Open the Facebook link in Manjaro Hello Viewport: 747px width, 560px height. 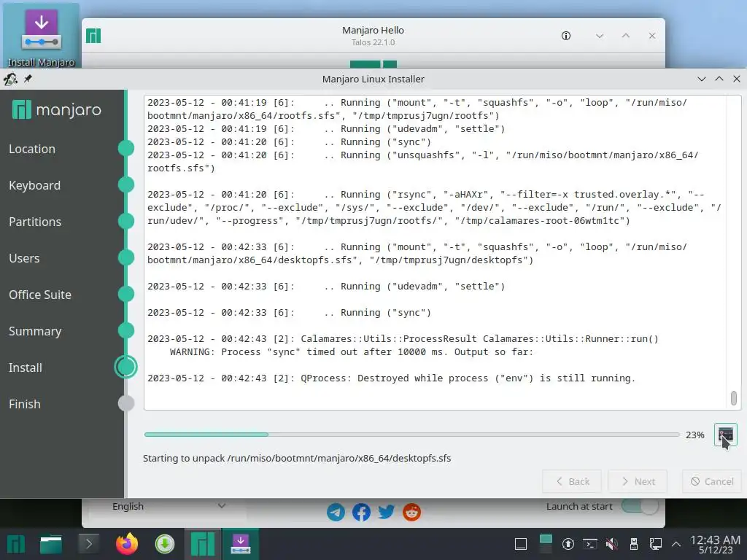(x=361, y=513)
